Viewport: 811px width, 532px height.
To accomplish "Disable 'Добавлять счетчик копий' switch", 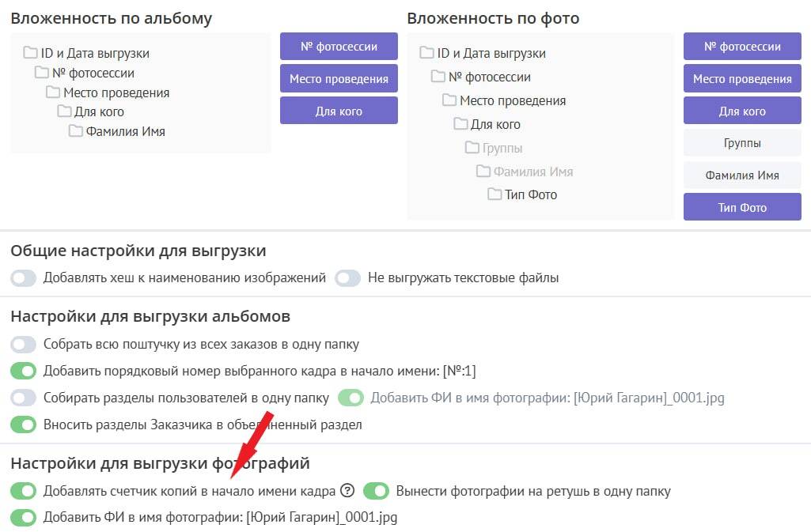I will click(x=24, y=491).
